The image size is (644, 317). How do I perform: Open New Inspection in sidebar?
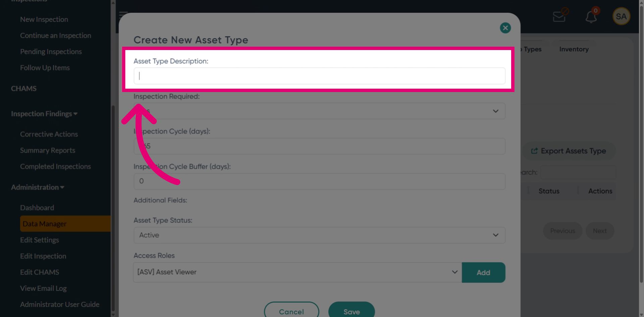coord(44,19)
